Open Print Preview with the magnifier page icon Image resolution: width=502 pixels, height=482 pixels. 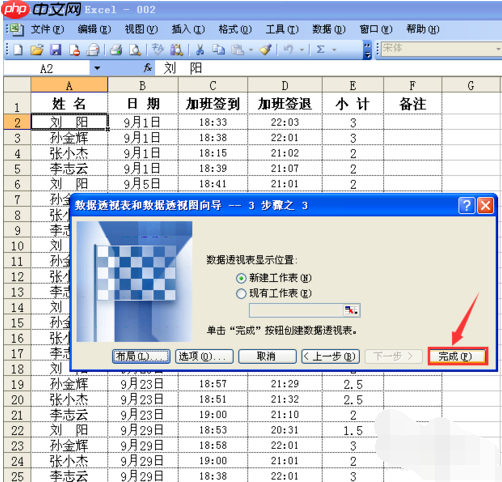point(135,50)
